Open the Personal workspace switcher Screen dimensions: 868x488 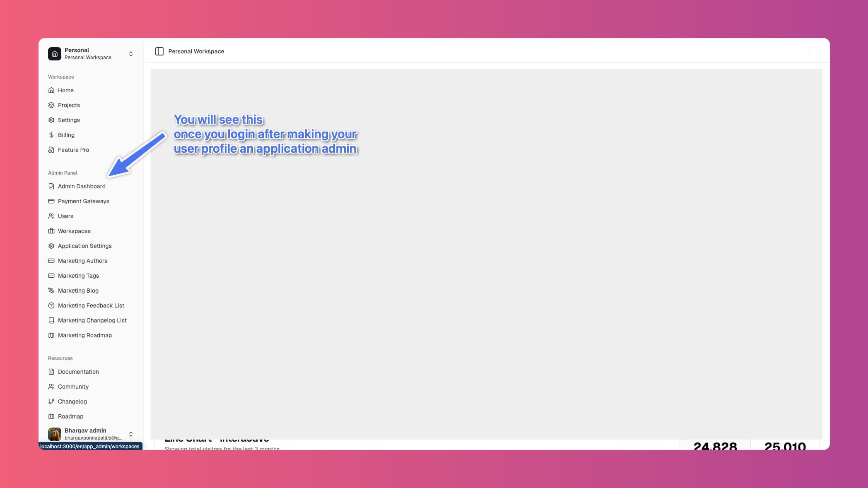coord(130,53)
